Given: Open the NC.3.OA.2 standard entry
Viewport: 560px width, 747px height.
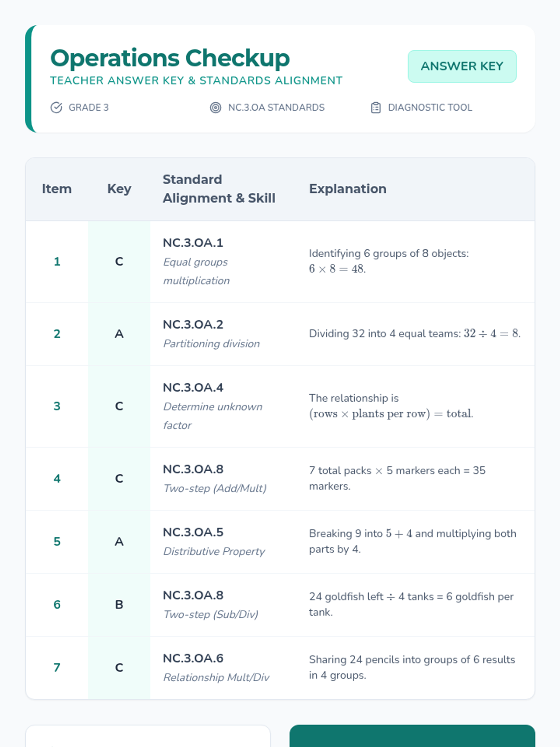Looking at the screenshot, I should (x=193, y=324).
